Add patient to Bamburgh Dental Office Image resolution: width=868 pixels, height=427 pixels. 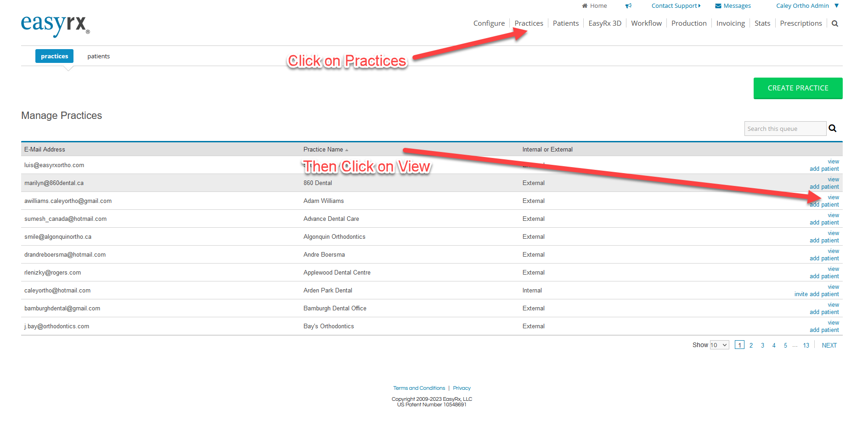pyautogui.click(x=824, y=312)
